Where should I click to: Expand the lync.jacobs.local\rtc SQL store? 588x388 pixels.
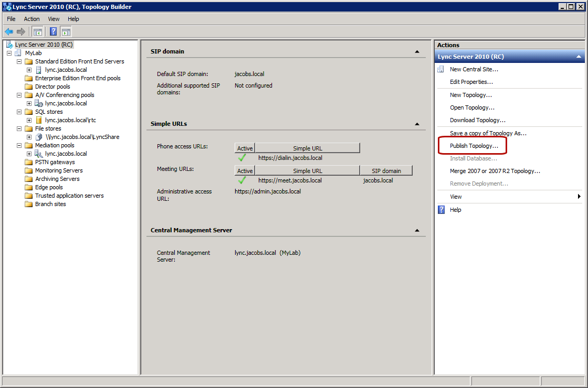click(x=29, y=120)
